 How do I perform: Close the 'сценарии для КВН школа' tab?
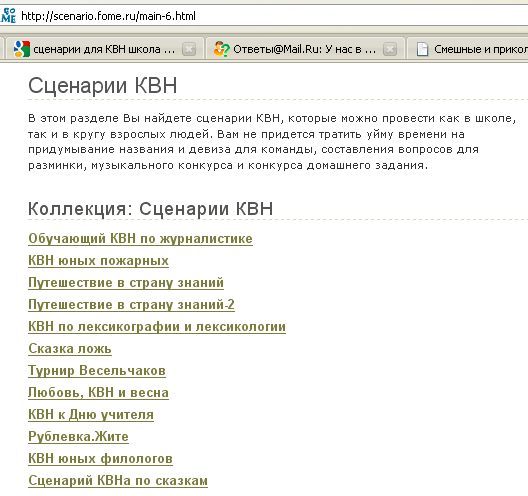click(189, 49)
